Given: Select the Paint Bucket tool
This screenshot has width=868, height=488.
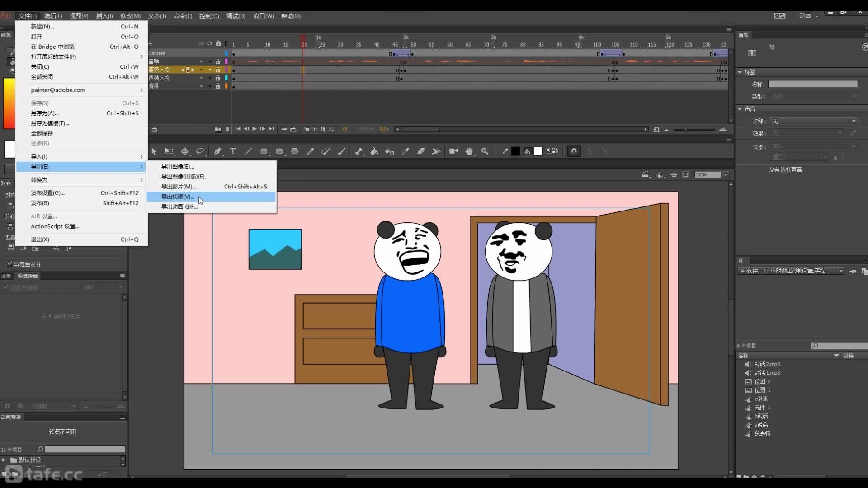Looking at the screenshot, I should pos(374,151).
